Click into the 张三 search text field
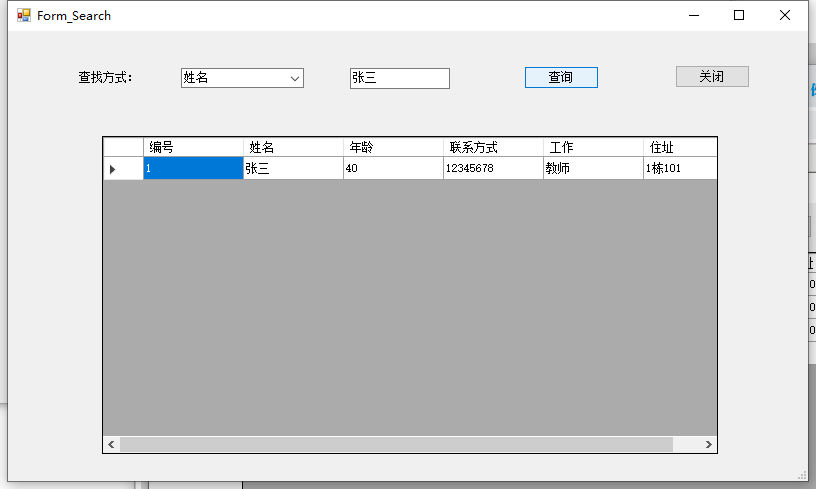 point(400,79)
